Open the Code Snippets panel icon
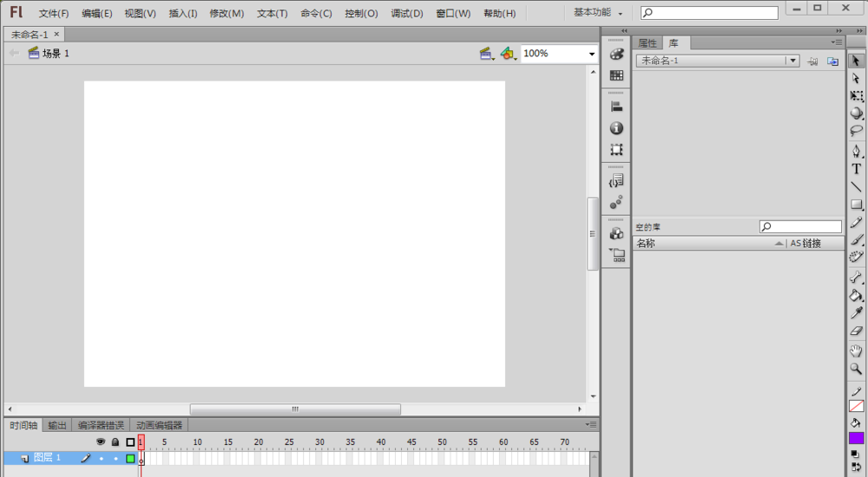This screenshot has height=477, width=868. pos(616,180)
